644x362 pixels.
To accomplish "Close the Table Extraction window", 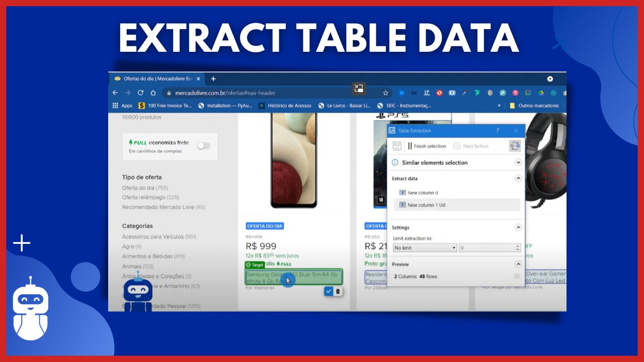I will click(x=516, y=131).
